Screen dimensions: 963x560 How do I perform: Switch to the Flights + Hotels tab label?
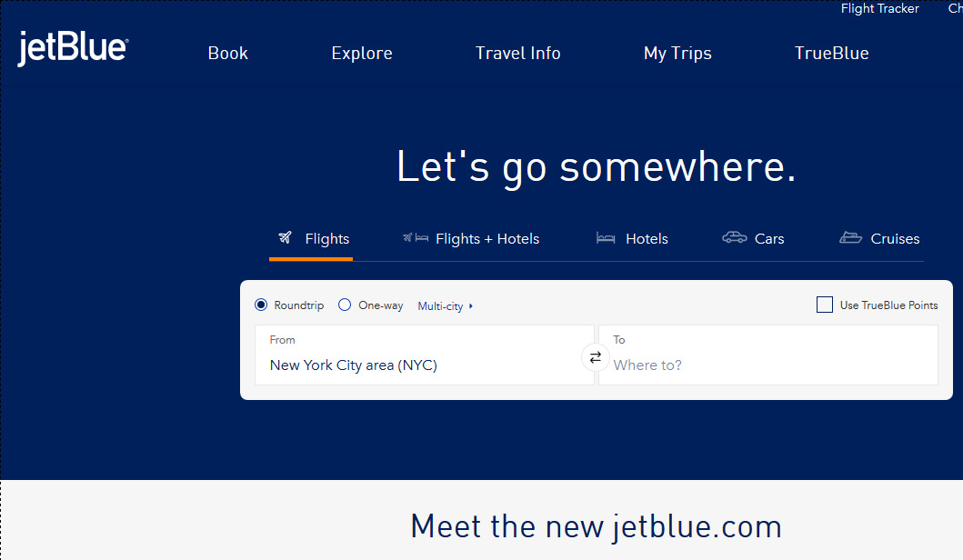tap(487, 239)
